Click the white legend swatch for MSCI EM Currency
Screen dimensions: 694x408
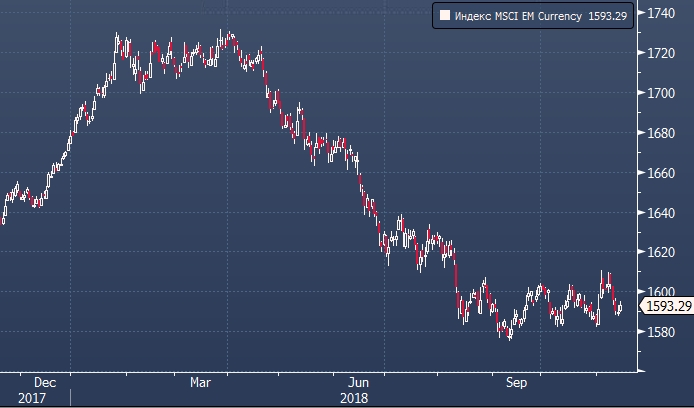point(444,15)
